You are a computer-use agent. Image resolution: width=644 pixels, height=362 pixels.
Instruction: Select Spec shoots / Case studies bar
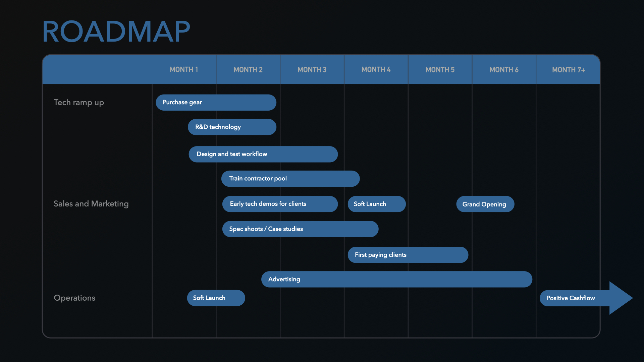pyautogui.click(x=300, y=229)
